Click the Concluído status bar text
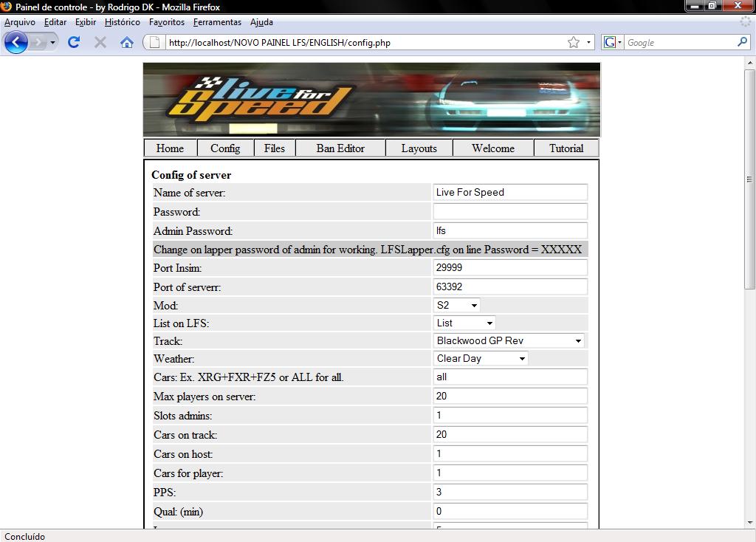Screen dimensions: 756x542 [x=25, y=536]
